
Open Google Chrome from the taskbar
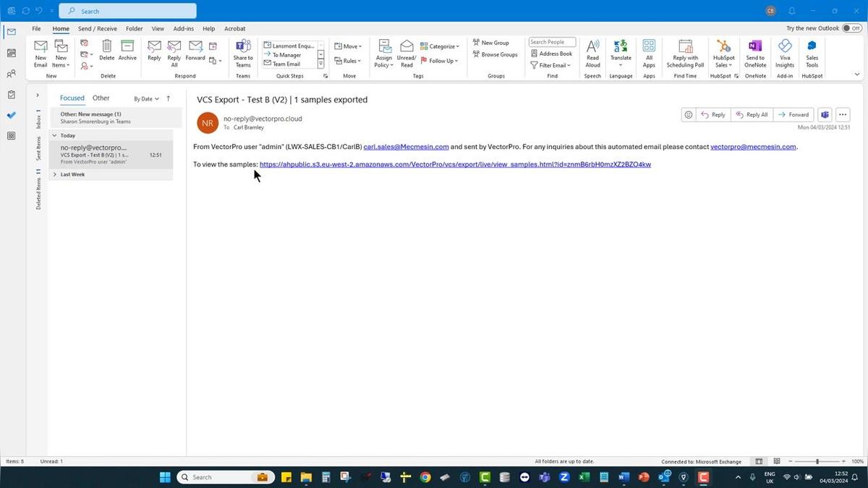[x=425, y=477]
